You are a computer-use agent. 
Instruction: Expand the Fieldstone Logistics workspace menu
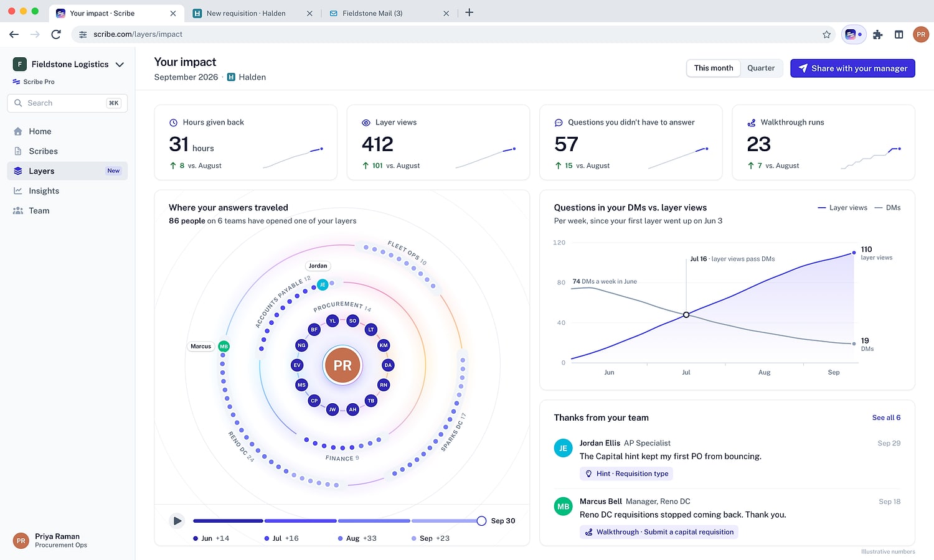point(68,64)
